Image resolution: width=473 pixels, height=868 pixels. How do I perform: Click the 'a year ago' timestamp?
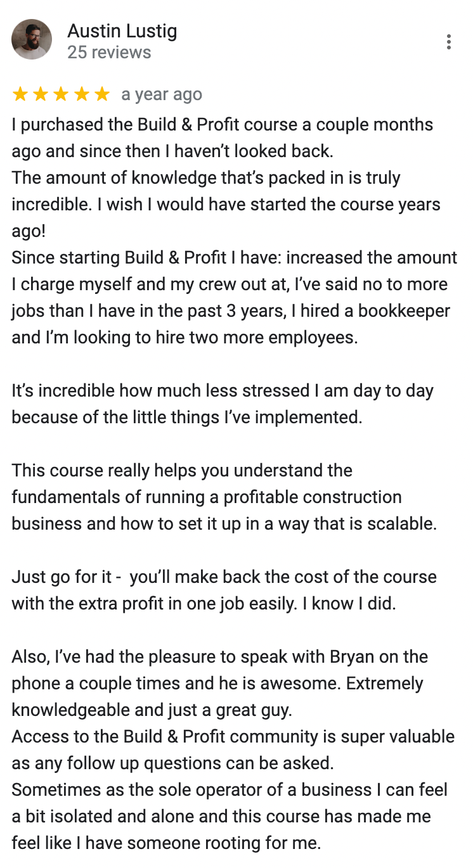coord(162,94)
